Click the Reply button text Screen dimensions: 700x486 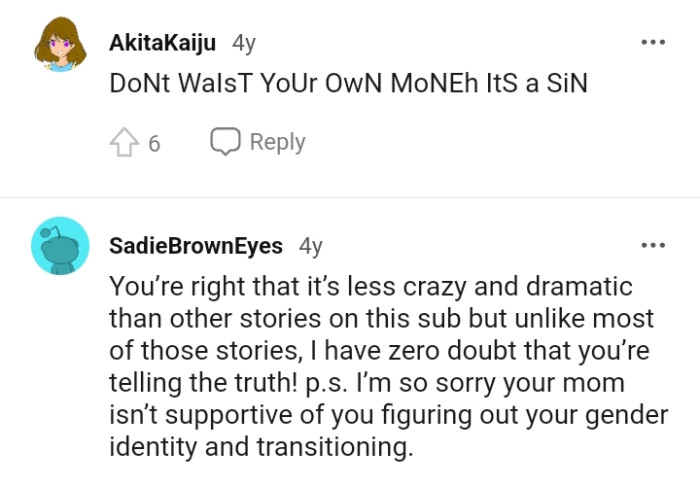point(277,142)
